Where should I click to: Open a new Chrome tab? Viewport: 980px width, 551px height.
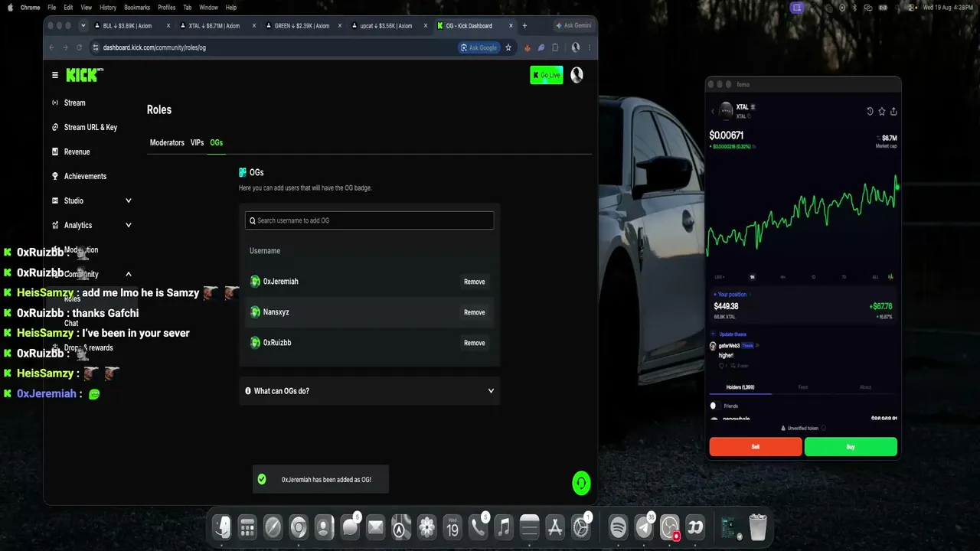[x=524, y=25]
